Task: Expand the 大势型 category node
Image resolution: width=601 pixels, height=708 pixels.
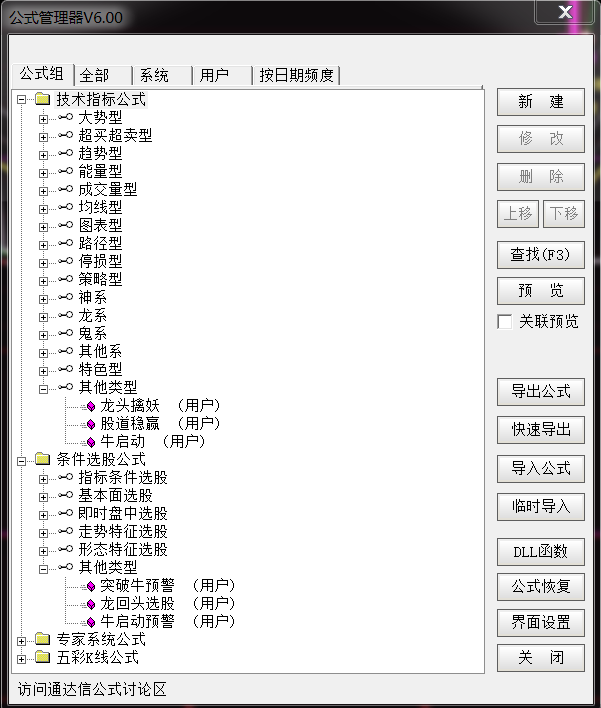Action: click(43, 118)
